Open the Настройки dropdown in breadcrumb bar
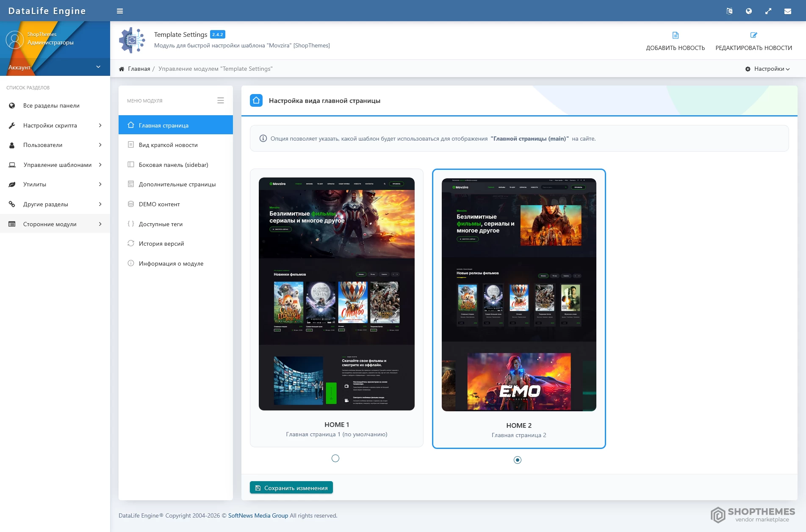 point(767,69)
